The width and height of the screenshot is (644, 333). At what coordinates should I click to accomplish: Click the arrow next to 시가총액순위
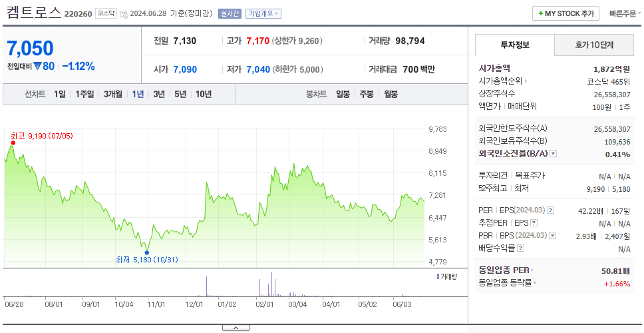click(526, 81)
